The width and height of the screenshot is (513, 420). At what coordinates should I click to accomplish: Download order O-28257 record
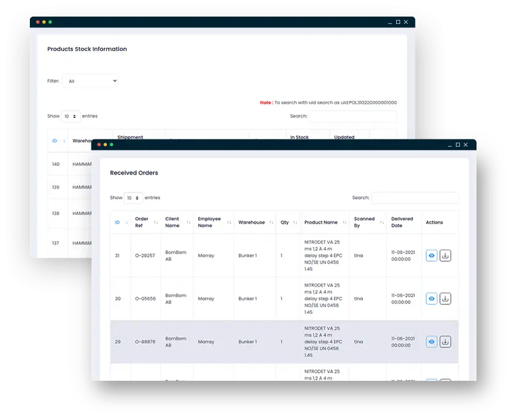click(x=445, y=255)
